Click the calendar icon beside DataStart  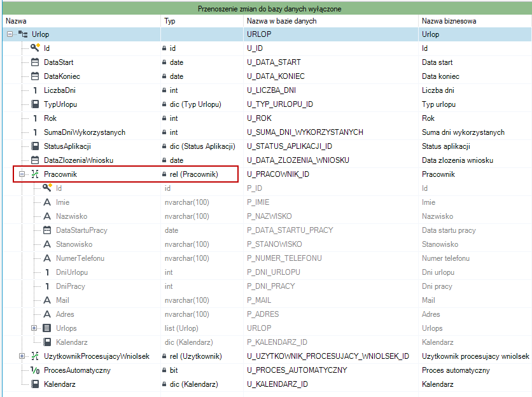pyautogui.click(x=35, y=62)
